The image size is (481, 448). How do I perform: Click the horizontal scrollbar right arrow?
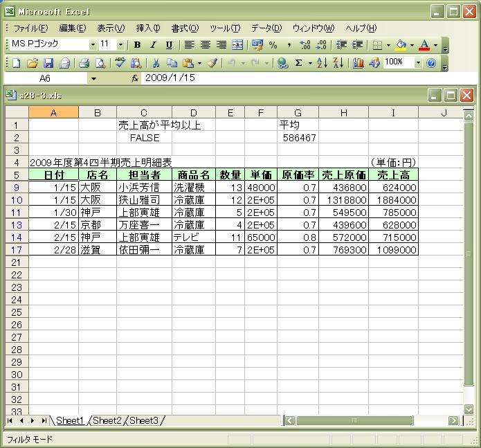tap(453, 420)
